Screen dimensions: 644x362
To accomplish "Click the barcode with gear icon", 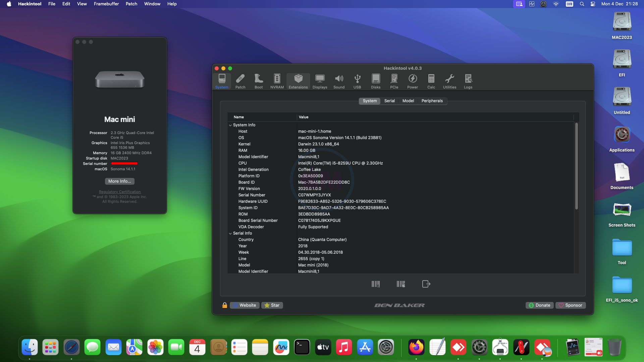I will [401, 284].
